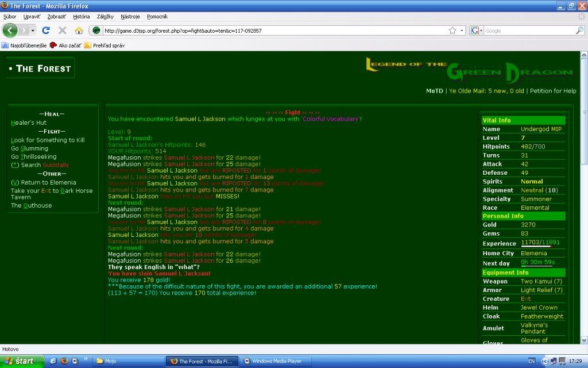Image resolution: width=588 pixels, height=368 pixels.
Task: Expand the address bar URL dropdown
Action: tap(462, 30)
